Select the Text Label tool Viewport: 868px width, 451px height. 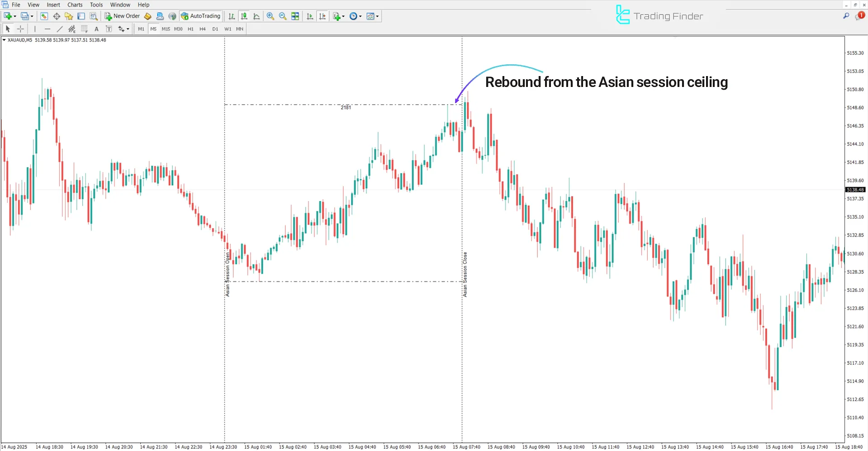(109, 29)
